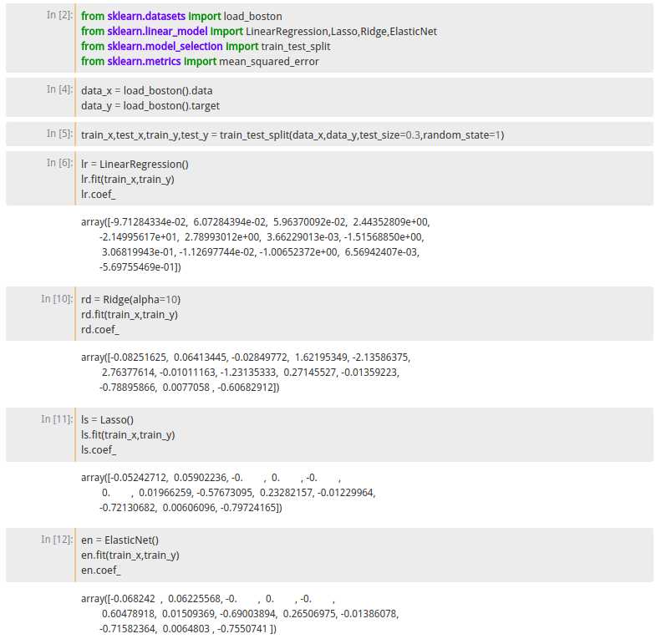Select the In [11] cell prompt
The image size is (656, 644).
tap(58, 419)
